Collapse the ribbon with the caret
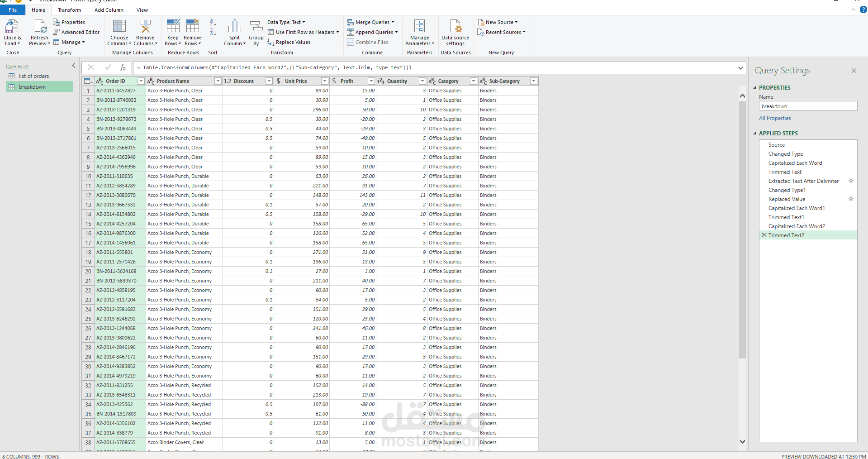Screen dimensions: 868x459 point(854,10)
